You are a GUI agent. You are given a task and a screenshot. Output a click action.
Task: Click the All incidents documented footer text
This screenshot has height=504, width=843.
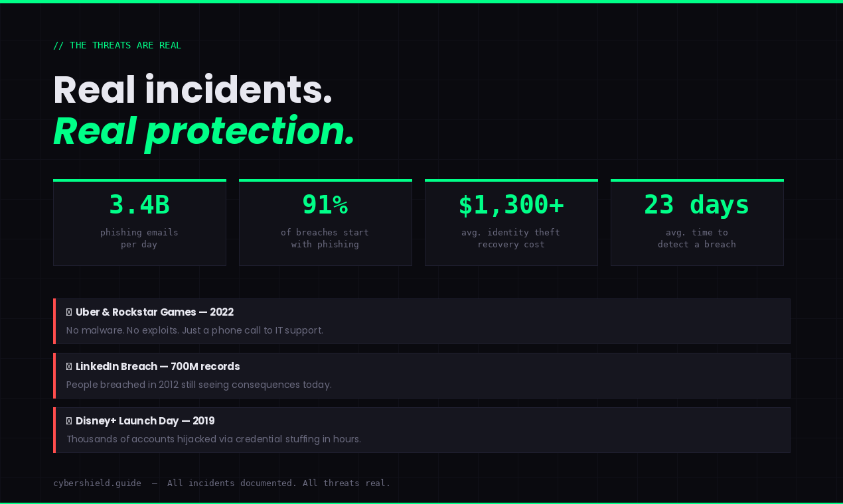pyautogui.click(x=279, y=483)
